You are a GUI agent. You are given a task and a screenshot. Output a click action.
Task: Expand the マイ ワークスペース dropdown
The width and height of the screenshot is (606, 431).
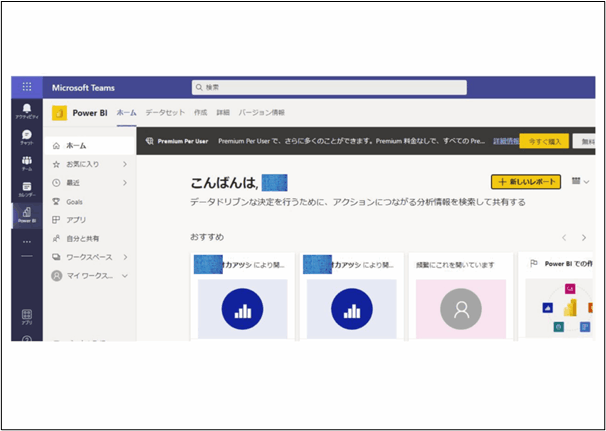click(x=124, y=275)
